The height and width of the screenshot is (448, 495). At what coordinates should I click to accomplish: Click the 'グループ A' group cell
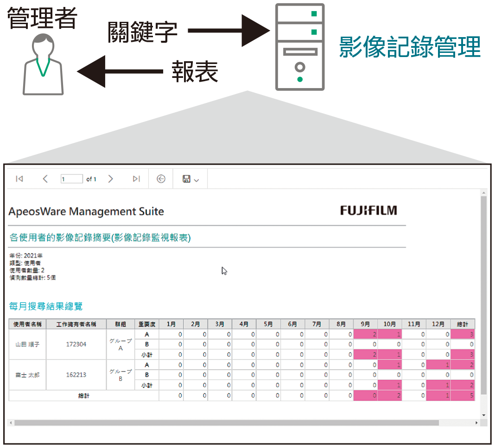(x=121, y=345)
